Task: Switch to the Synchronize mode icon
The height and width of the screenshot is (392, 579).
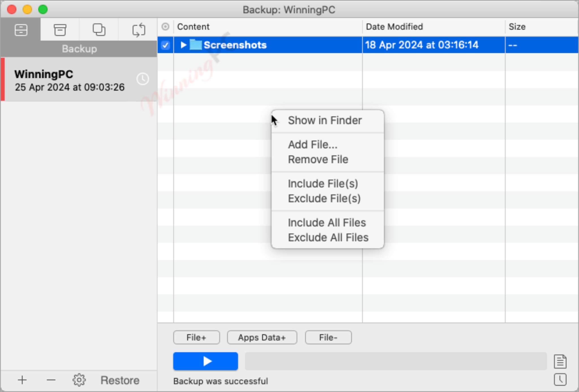Action: 139,30
